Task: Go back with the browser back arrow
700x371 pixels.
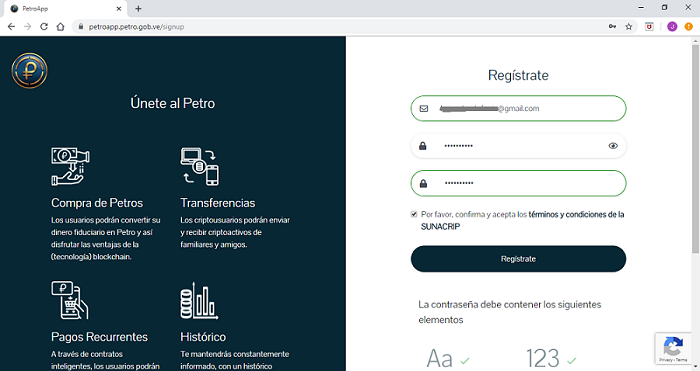Action: [11, 27]
